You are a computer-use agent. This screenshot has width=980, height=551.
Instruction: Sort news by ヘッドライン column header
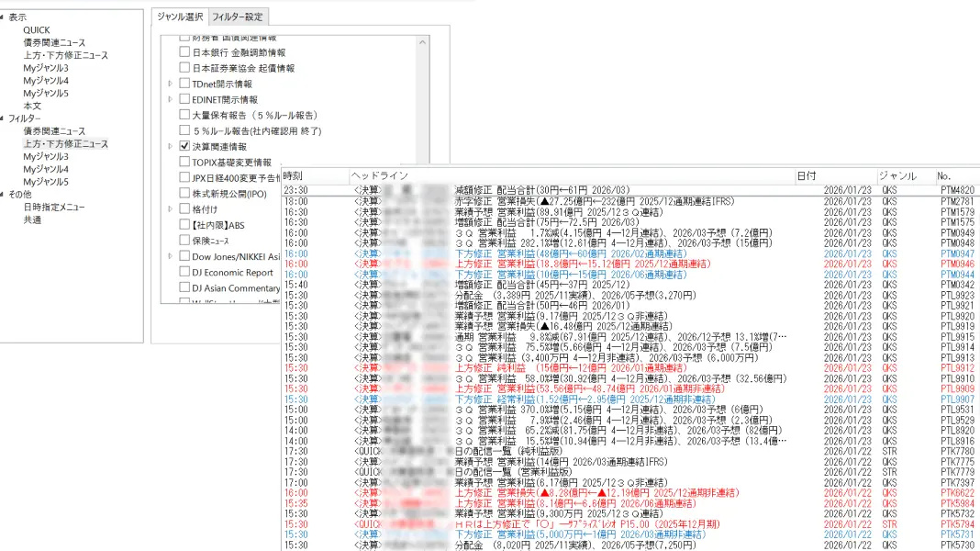tap(572, 175)
